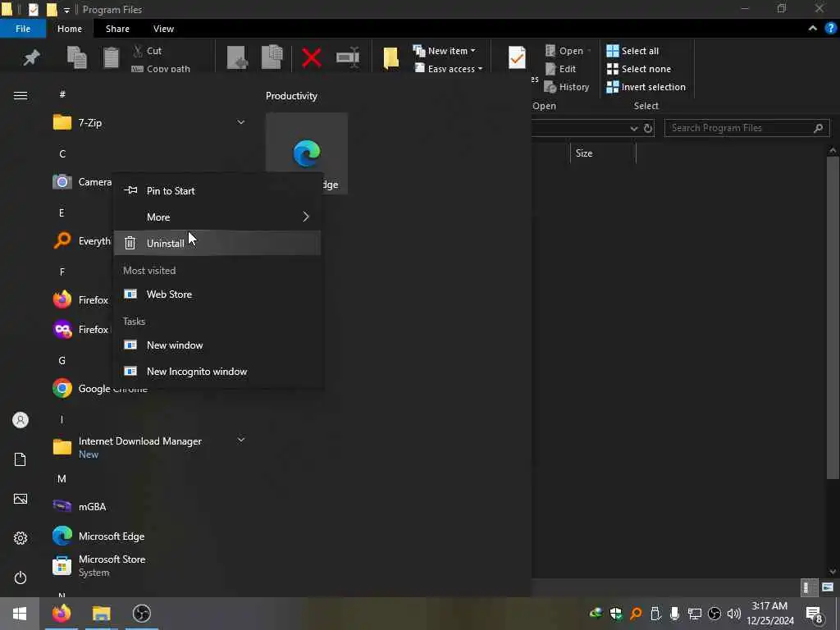Open Pictures from Start sidebar

(21, 499)
